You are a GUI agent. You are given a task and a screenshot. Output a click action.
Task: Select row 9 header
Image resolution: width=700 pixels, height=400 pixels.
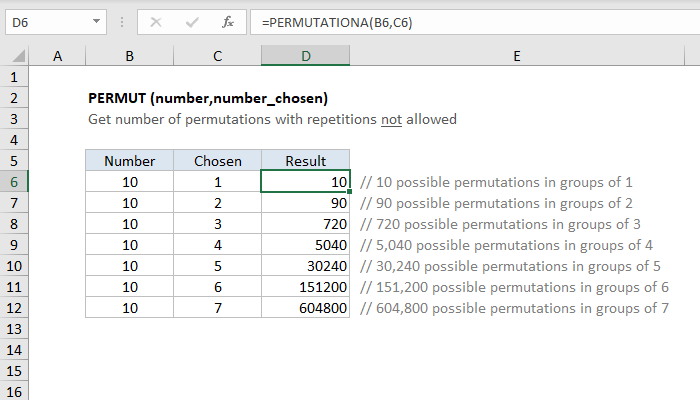coord(14,245)
